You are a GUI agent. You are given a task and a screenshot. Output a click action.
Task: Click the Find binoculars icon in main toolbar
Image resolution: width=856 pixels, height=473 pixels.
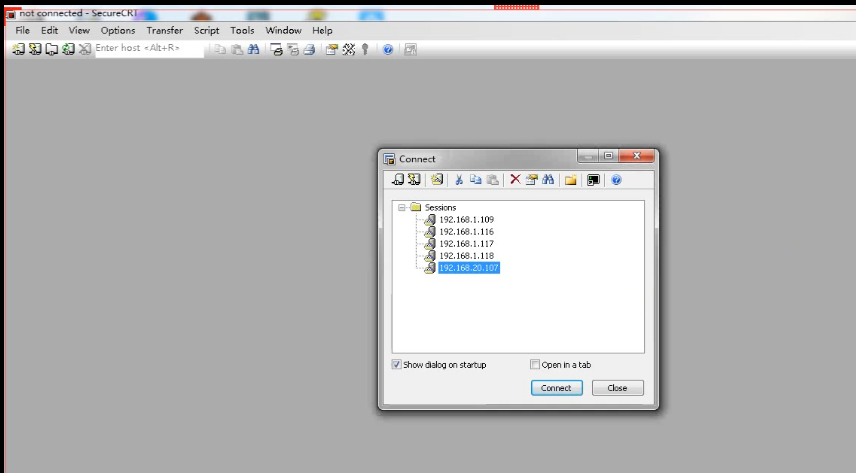tap(253, 50)
